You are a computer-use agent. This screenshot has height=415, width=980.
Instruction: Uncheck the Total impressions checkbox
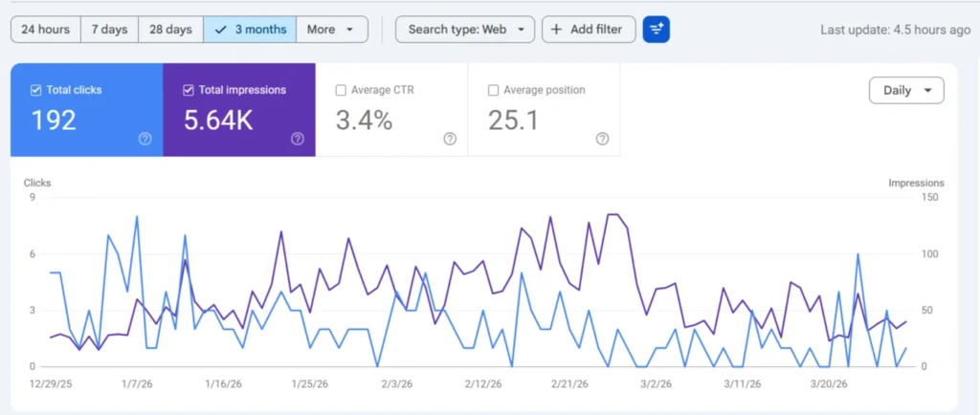coord(189,90)
